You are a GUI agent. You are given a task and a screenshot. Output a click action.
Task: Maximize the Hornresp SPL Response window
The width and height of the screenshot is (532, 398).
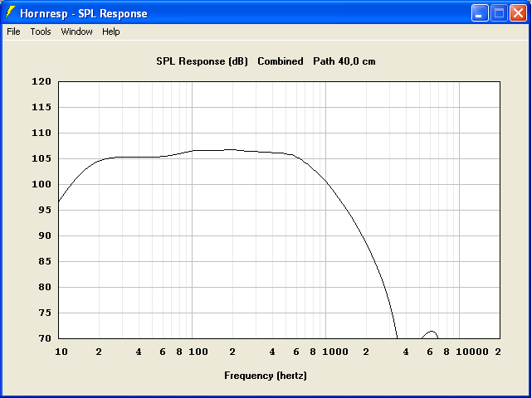click(499, 13)
